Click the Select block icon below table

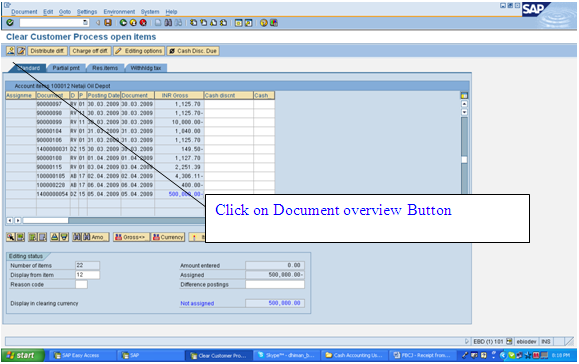21,237
